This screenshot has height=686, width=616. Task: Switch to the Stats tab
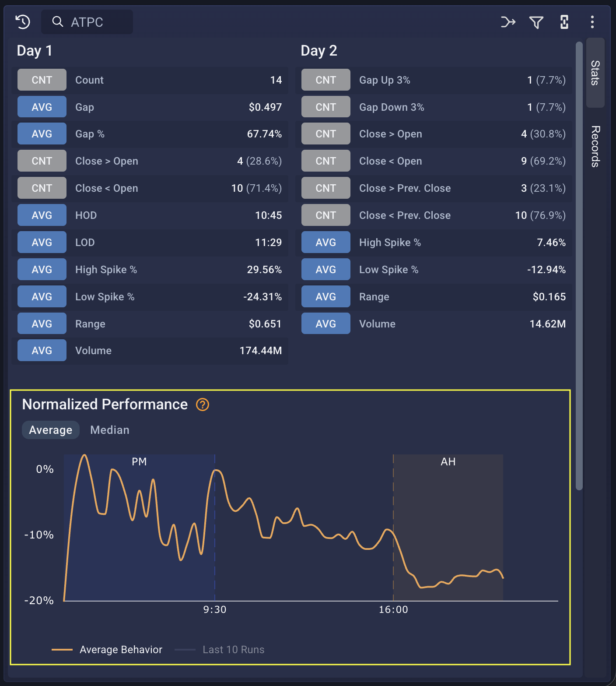tap(595, 73)
